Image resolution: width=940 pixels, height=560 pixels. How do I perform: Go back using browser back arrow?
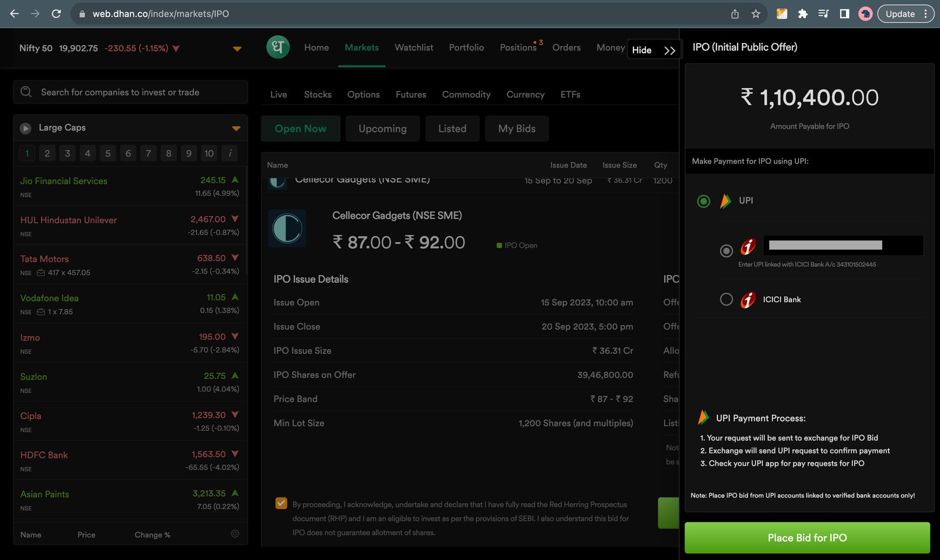[14, 14]
